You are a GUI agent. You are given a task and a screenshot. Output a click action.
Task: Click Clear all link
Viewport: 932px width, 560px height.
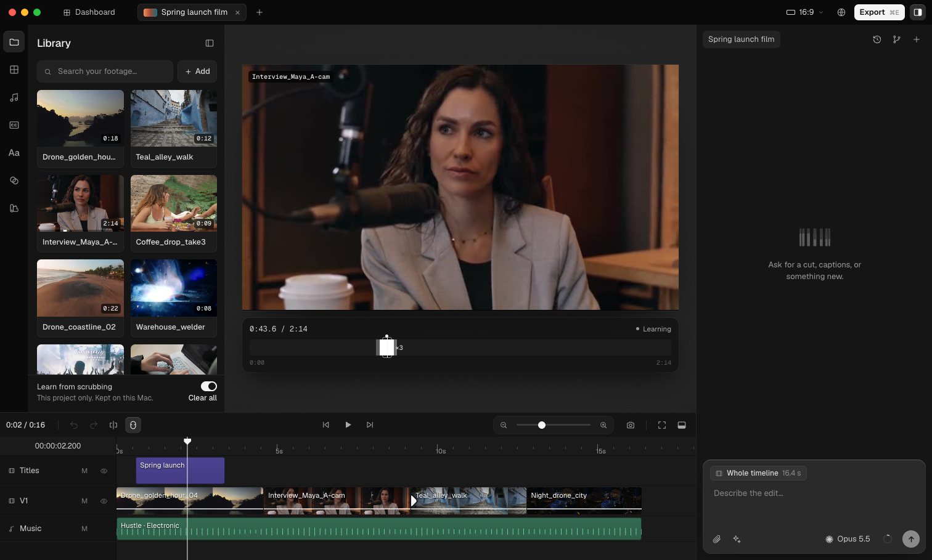pos(203,398)
